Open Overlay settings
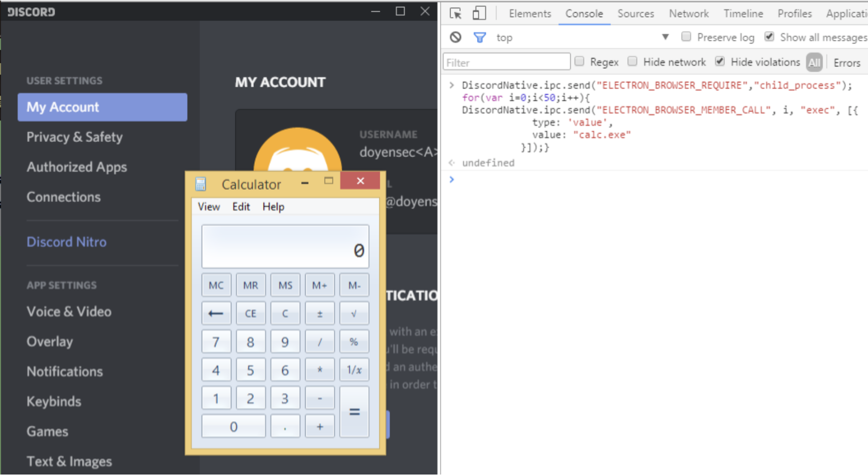 50,342
